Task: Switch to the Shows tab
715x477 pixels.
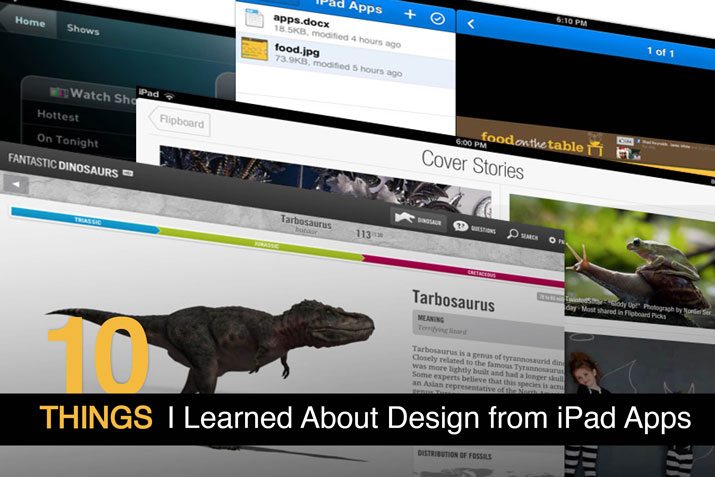Action: 83,29
